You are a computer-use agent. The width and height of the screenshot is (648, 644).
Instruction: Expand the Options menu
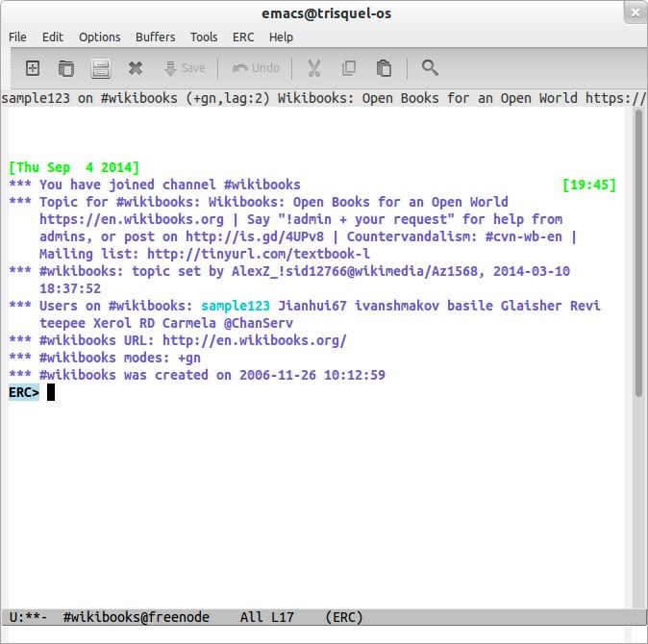click(100, 37)
